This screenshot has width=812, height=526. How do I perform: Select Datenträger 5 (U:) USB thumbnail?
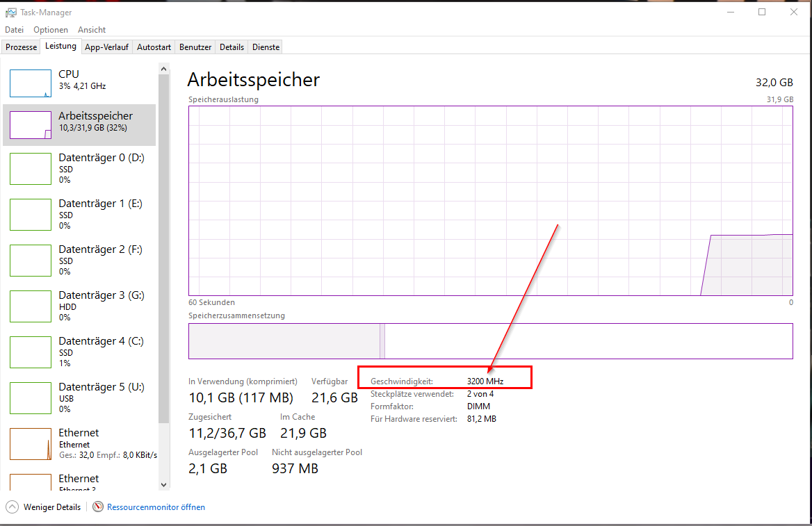tap(31, 398)
